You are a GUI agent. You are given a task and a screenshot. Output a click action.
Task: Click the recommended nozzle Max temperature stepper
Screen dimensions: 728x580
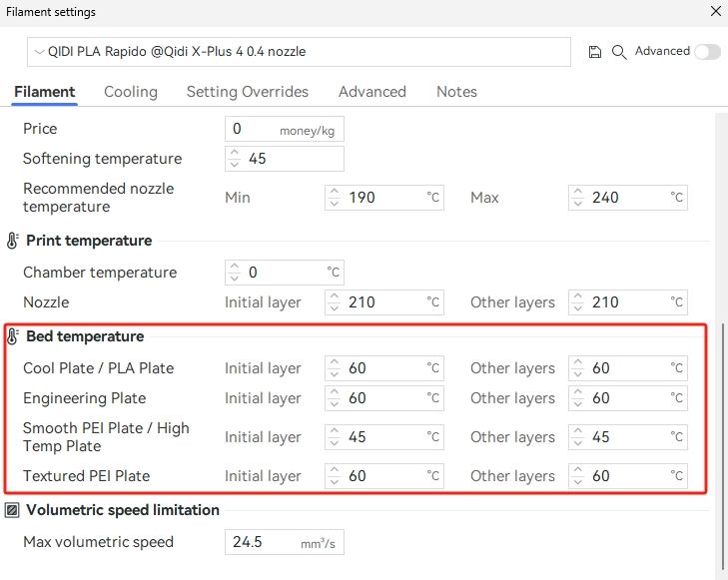[x=578, y=198]
